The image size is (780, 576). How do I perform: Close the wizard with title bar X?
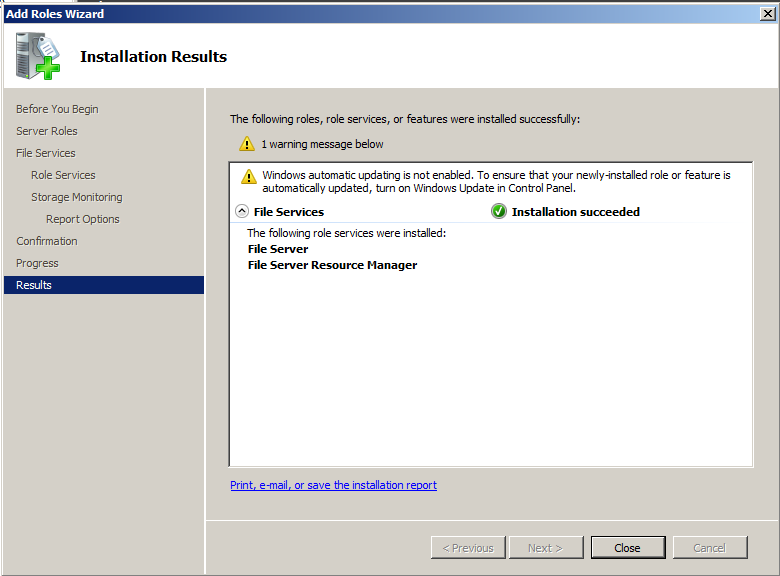pyautogui.click(x=766, y=13)
